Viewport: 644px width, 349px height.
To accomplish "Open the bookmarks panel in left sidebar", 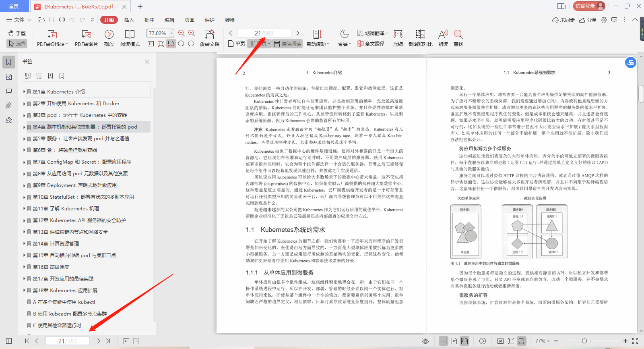I will click(9, 62).
